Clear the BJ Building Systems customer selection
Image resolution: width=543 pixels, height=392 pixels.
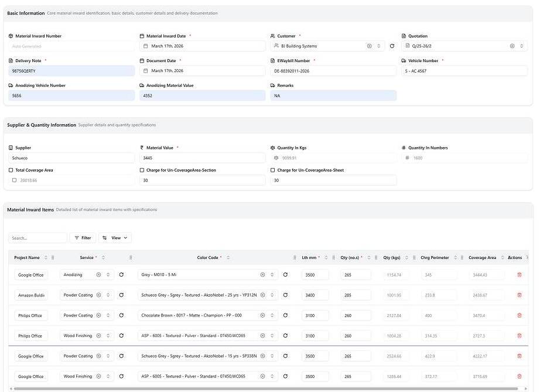click(369, 46)
